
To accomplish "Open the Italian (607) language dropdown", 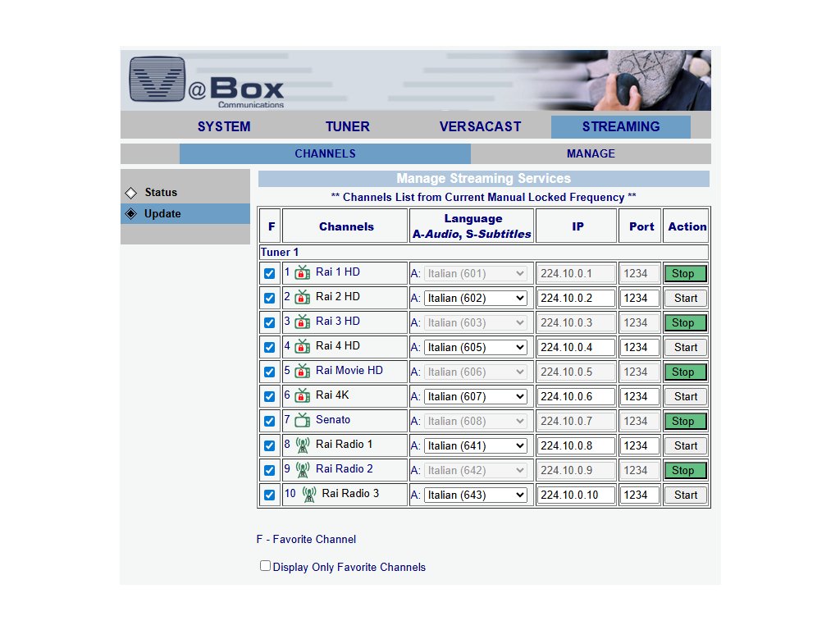I will 476,397.
